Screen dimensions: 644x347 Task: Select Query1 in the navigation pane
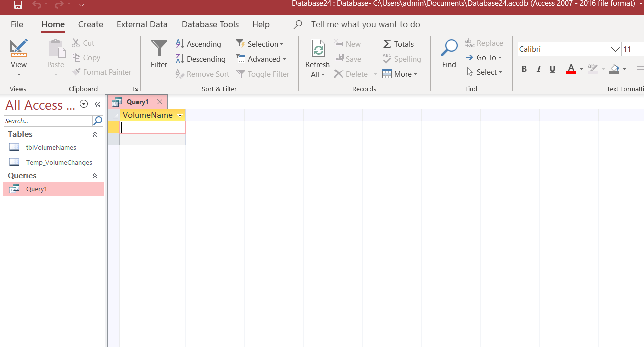53,189
